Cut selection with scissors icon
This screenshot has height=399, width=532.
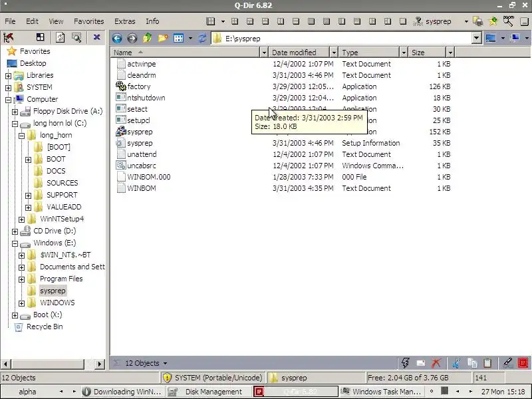tap(456, 363)
